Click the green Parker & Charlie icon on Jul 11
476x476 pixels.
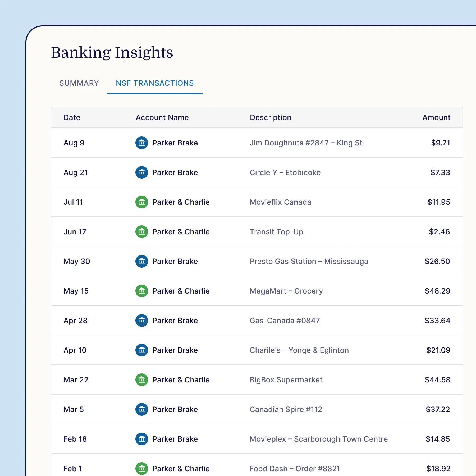coord(142,202)
